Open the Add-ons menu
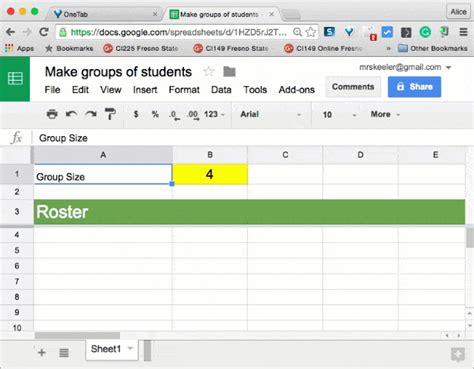 tap(297, 90)
